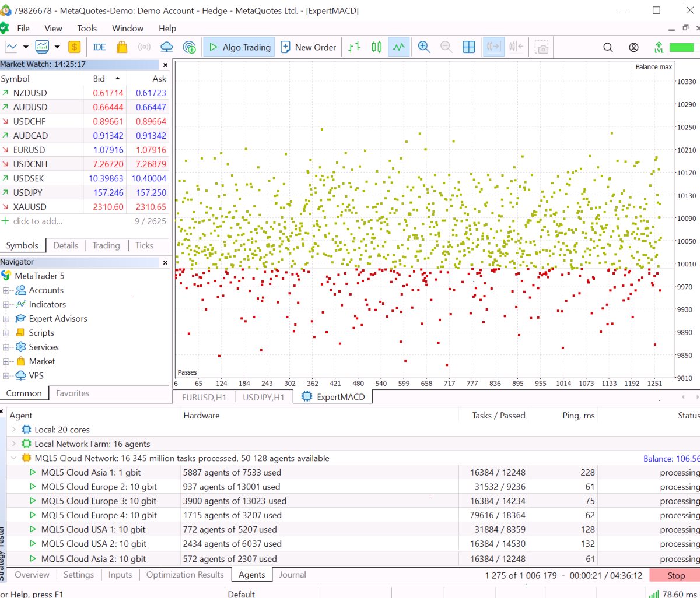Click the tile windows grid icon
The height and width of the screenshot is (598, 700).
(x=469, y=47)
